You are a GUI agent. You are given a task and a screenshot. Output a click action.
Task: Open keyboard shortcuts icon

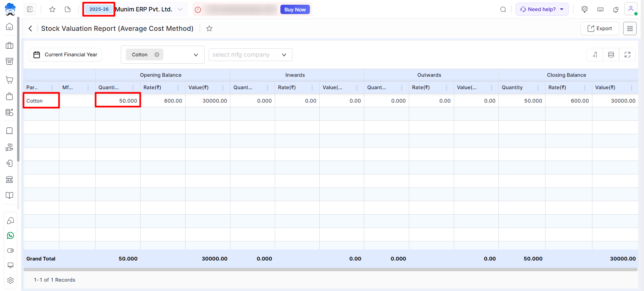(600, 9)
